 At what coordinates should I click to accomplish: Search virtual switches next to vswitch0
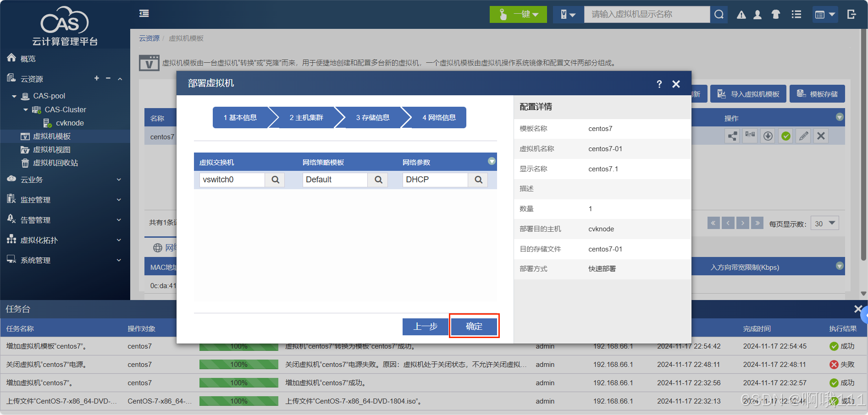275,180
